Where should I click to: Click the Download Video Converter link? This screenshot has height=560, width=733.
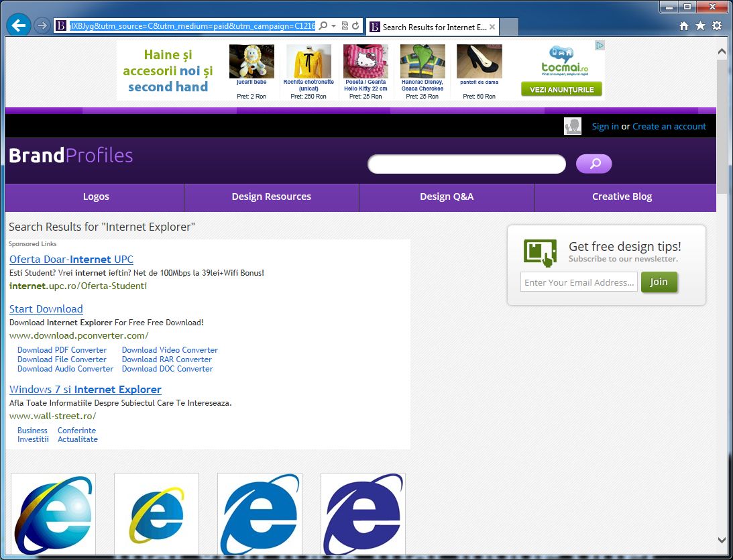point(170,350)
